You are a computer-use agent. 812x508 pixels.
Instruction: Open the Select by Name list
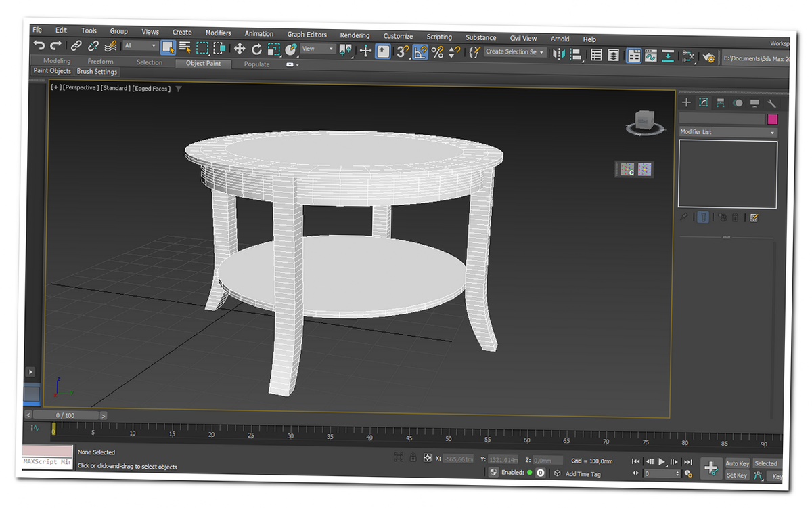(185, 47)
